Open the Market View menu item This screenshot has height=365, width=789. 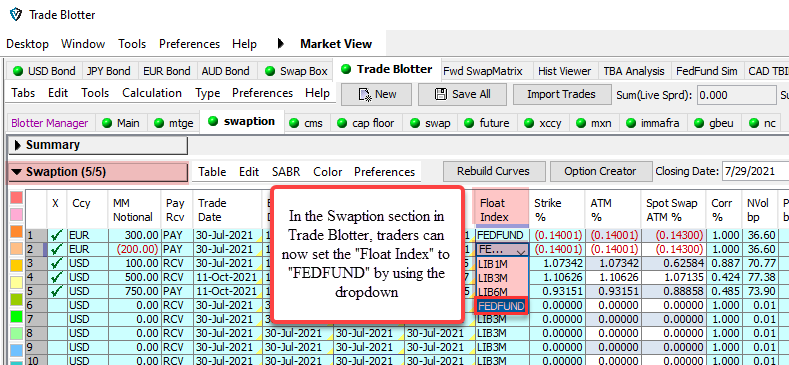336,44
